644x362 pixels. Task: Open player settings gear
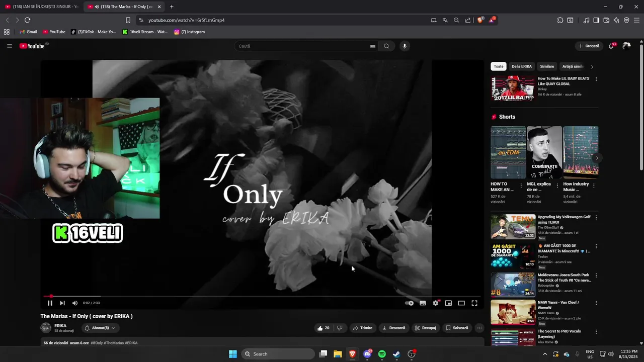tap(436, 303)
